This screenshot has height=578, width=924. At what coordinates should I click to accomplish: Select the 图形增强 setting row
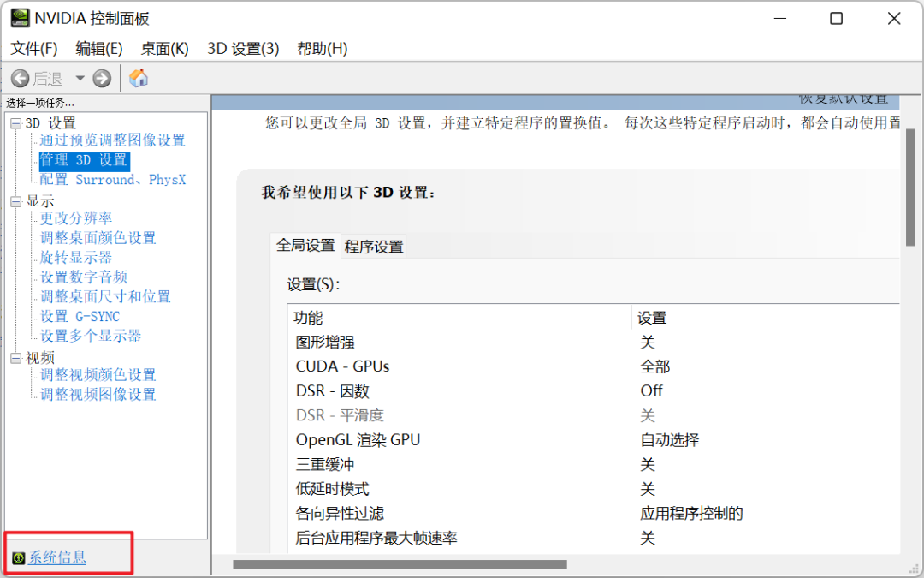click(x=594, y=342)
